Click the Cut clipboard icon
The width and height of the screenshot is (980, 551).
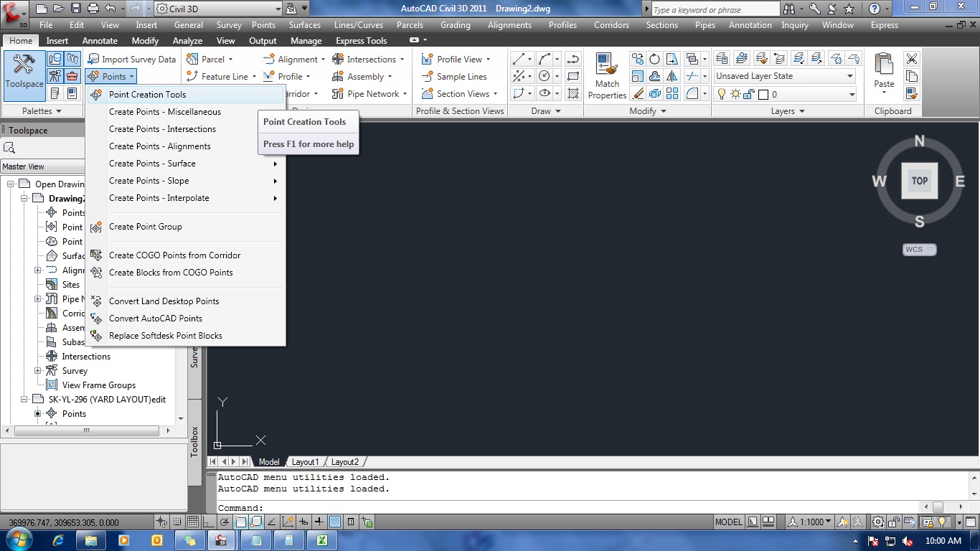tap(911, 59)
